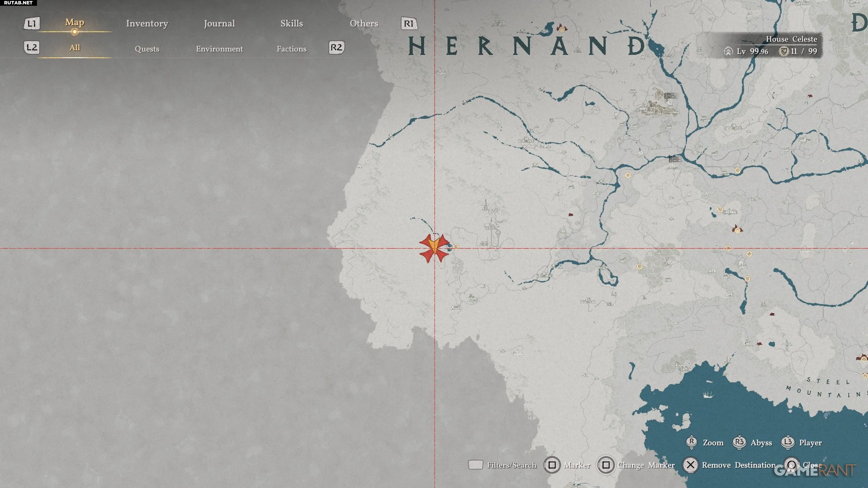Viewport: 868px width, 488px height.
Task: Click the Square button next to Marker
Action: 552,465
